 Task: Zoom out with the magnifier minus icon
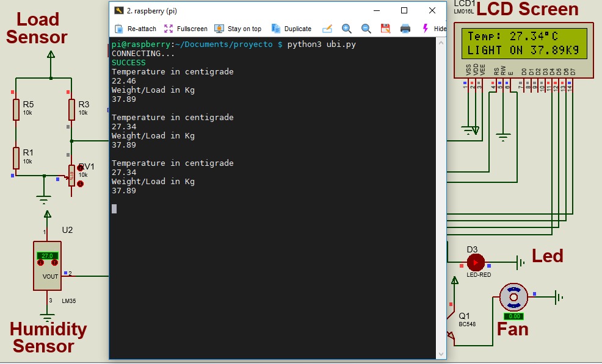tap(366, 29)
